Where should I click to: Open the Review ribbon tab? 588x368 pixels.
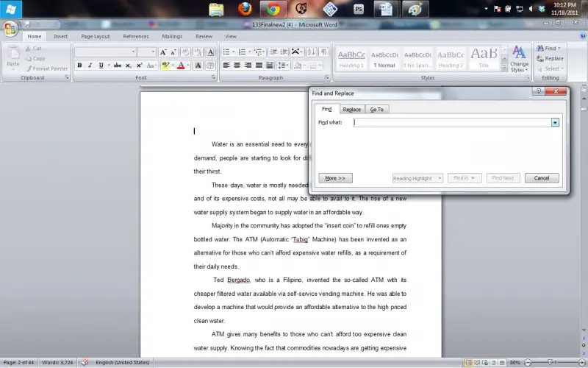tap(204, 36)
